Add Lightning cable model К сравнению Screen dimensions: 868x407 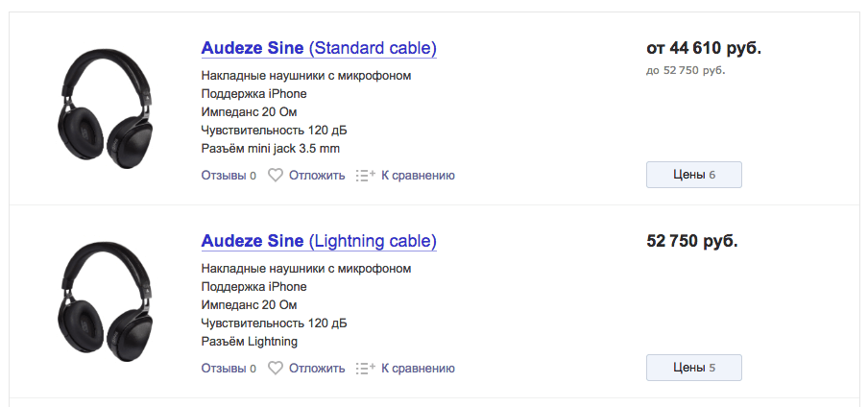point(418,369)
